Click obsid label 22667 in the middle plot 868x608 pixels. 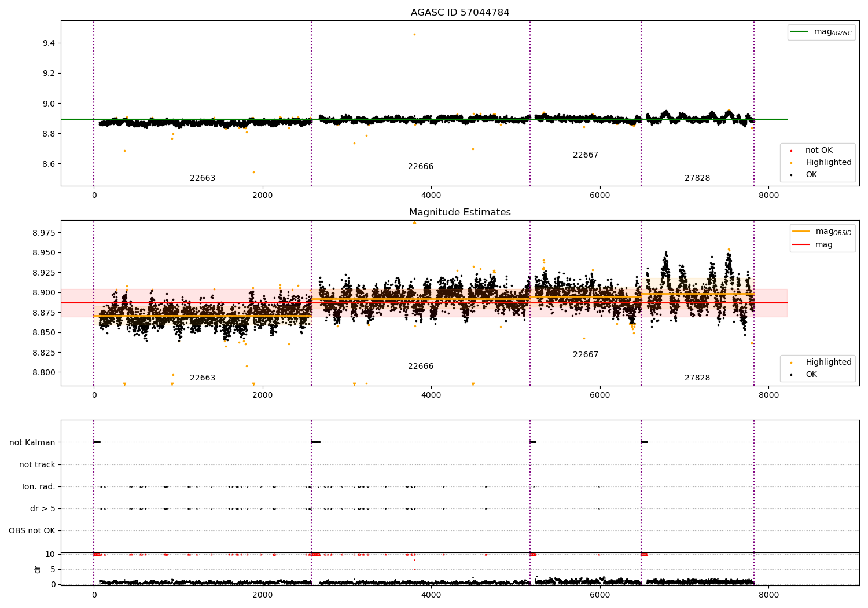pyautogui.click(x=586, y=355)
